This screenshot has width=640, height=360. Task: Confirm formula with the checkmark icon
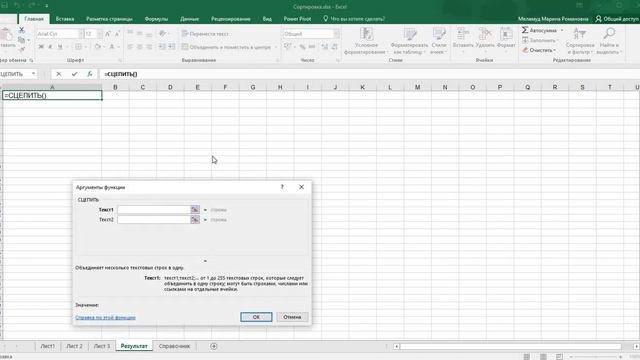[74, 74]
